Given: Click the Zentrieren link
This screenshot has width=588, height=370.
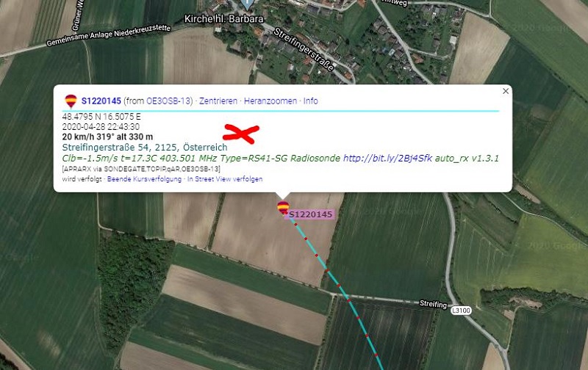Looking at the screenshot, I should coord(218,101).
